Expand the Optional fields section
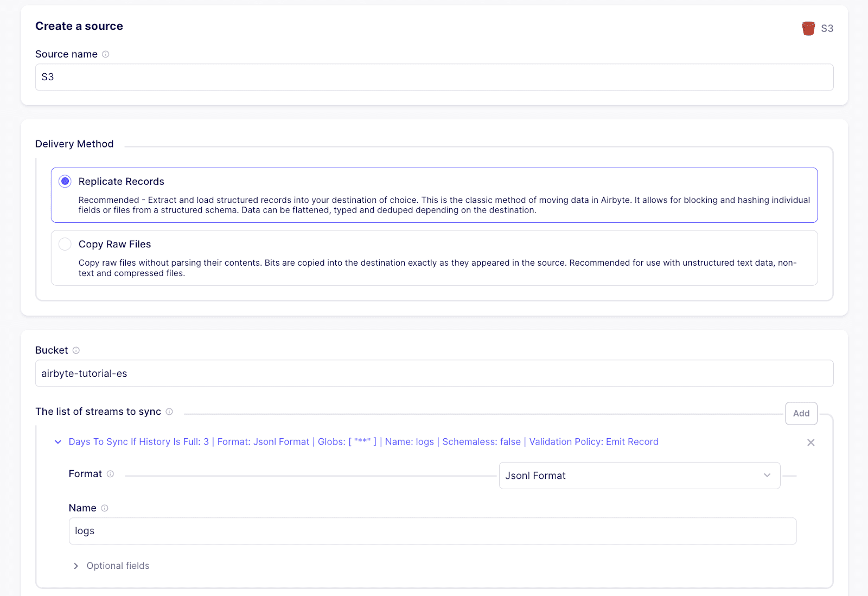Viewport: 868px width, 596px height. tap(111, 566)
